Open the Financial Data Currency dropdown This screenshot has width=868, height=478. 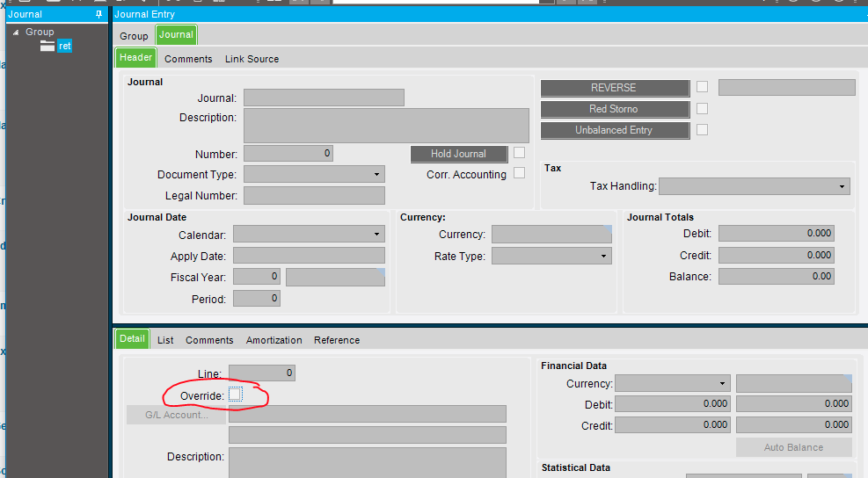click(722, 383)
